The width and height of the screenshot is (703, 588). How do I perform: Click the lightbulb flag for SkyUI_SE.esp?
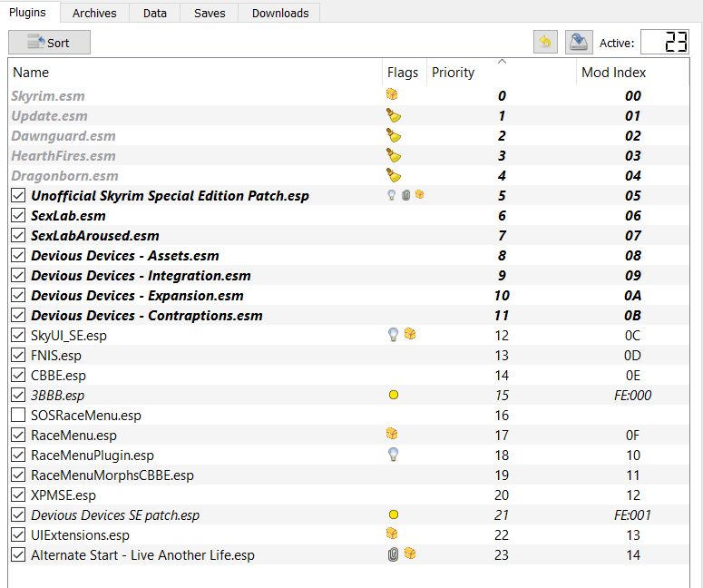[x=393, y=335]
